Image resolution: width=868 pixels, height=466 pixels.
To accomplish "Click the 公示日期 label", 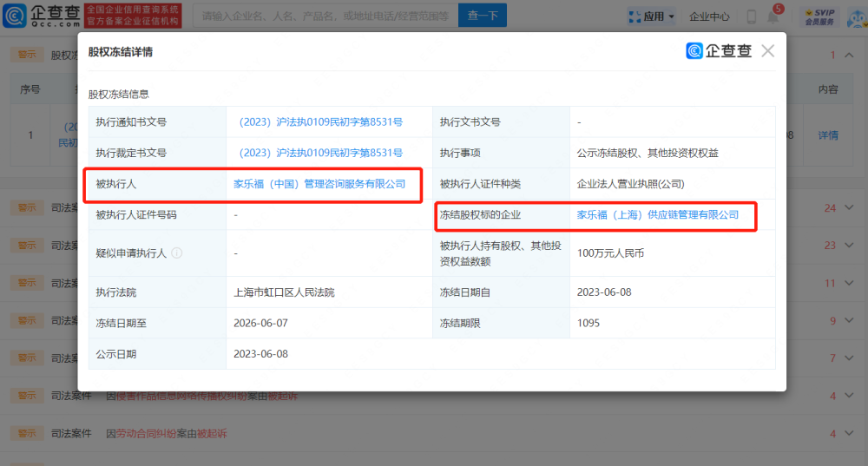I will point(115,354).
